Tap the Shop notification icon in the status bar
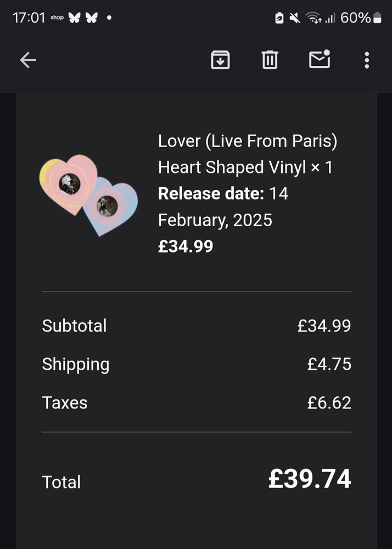The height and width of the screenshot is (549, 392). 57,17
